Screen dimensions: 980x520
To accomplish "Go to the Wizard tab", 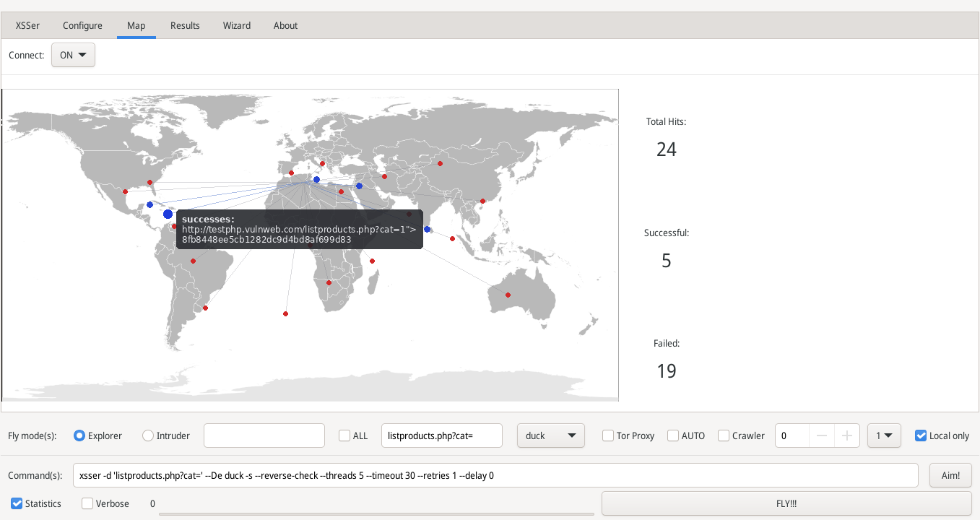I will pyautogui.click(x=237, y=25).
